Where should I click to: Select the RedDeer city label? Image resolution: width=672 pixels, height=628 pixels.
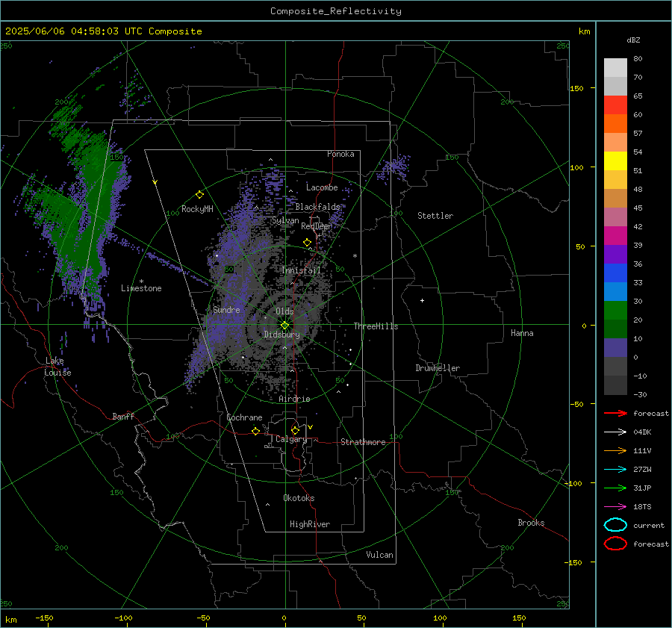click(x=317, y=226)
